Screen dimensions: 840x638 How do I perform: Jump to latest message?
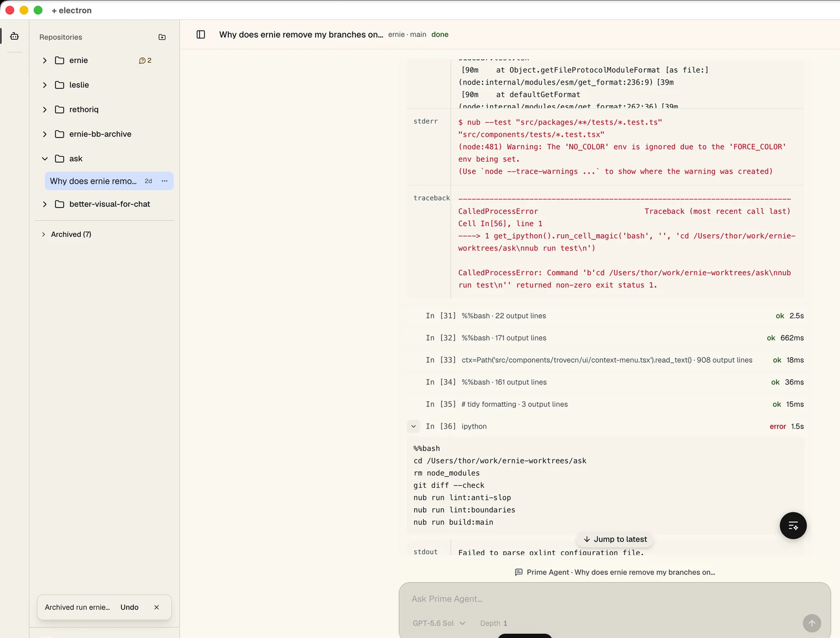coord(615,539)
